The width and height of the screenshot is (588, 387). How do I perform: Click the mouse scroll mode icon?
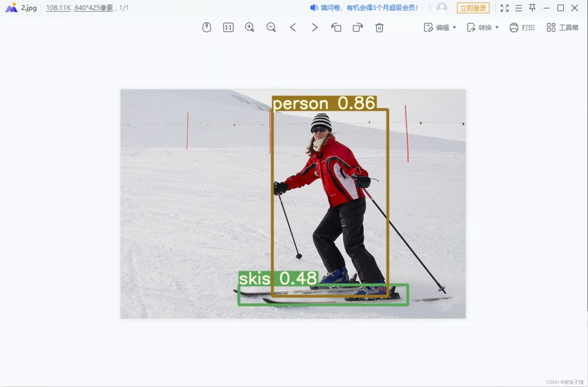[x=207, y=27]
